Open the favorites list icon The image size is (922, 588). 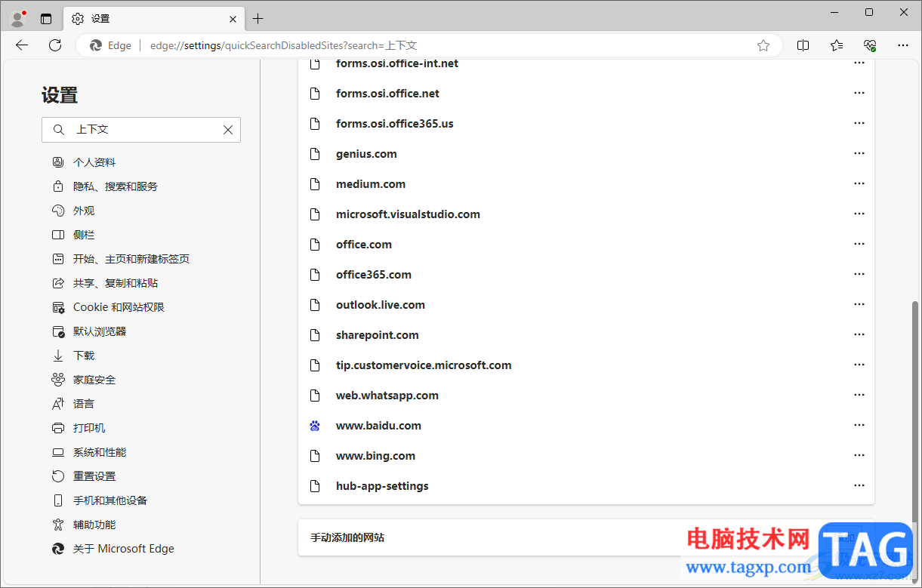(837, 45)
